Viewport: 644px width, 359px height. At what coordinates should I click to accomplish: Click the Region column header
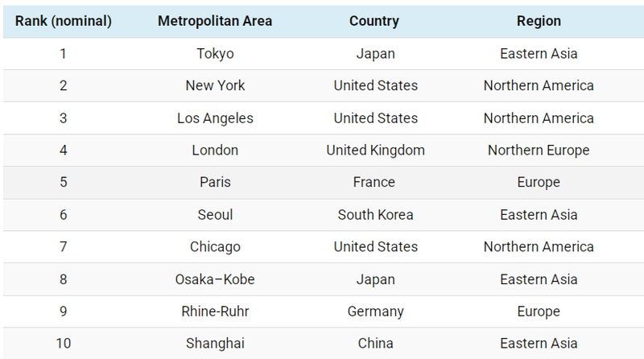[539, 21]
